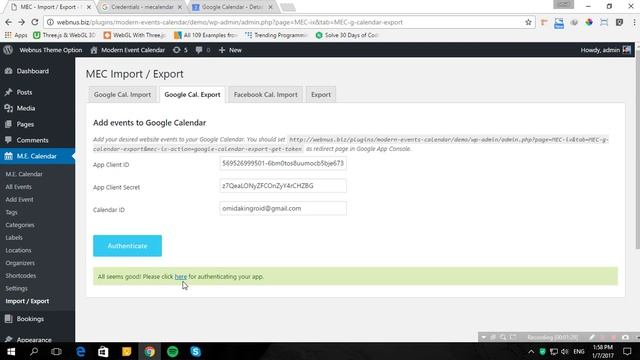640x360 pixels.
Task: Open the volume control in tray
Action: (x=565, y=351)
